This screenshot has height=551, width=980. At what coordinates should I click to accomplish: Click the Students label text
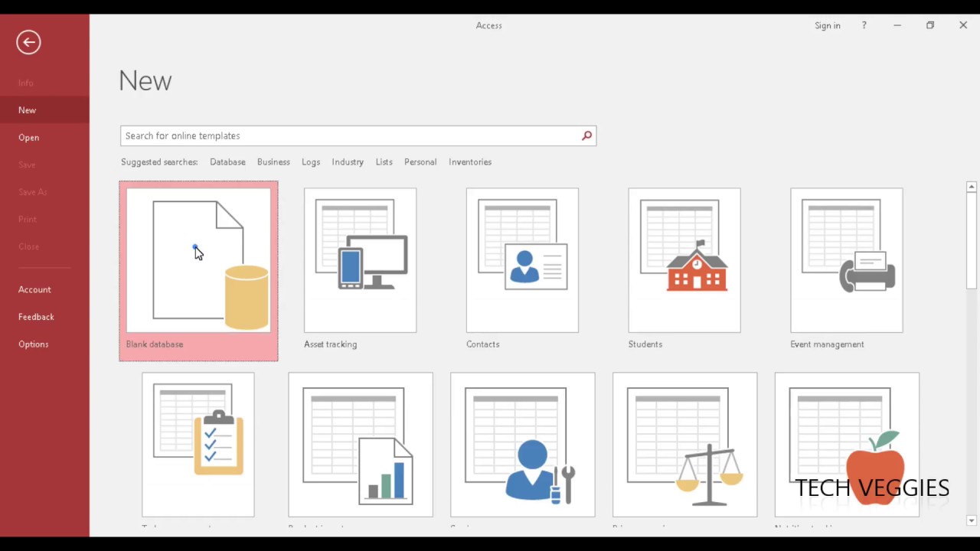[645, 344]
